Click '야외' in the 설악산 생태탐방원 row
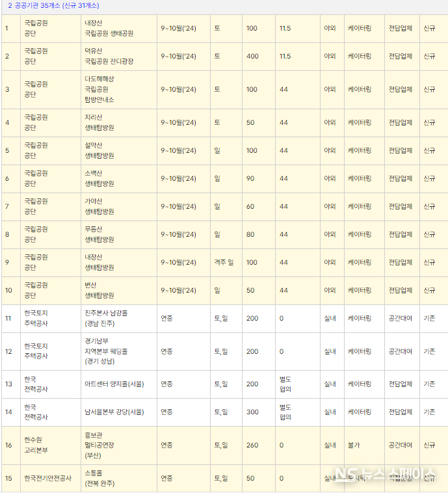The width and height of the screenshot is (448, 493). point(330,151)
